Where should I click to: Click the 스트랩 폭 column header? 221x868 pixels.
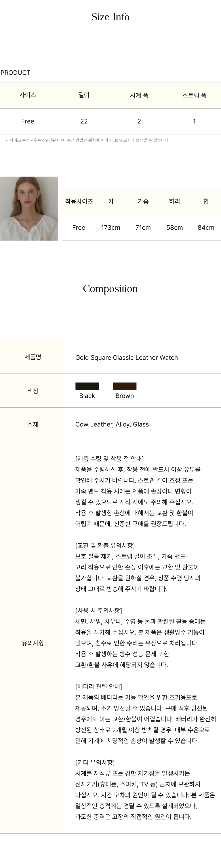click(x=194, y=95)
